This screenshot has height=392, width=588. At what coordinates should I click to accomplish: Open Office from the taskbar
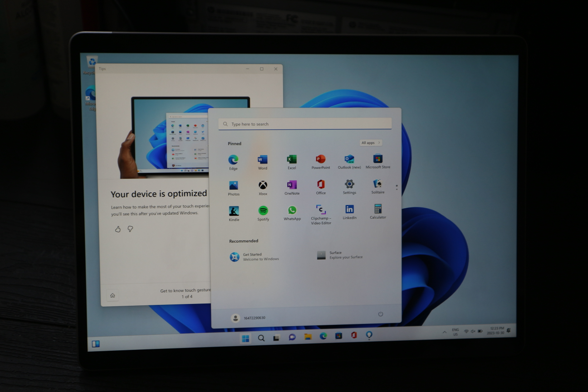pos(354,335)
